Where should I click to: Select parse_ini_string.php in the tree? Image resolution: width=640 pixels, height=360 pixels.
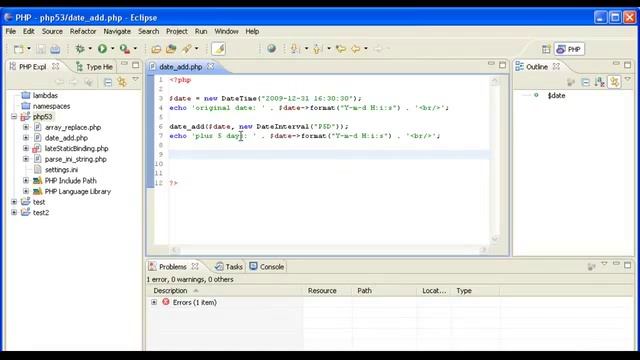76,159
